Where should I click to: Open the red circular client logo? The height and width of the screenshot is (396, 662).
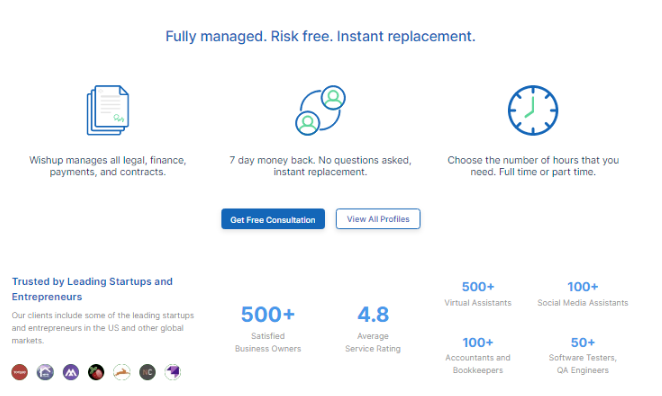[x=19, y=372]
